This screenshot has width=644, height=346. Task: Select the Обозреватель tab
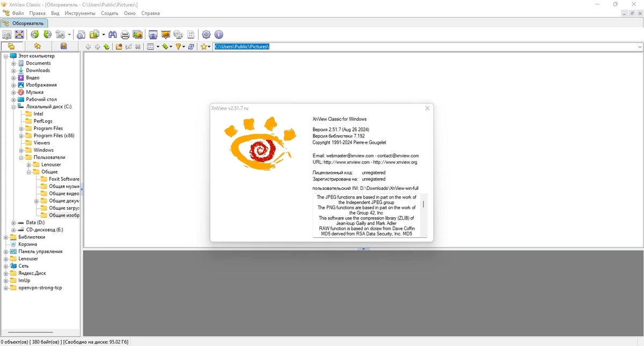click(24, 23)
